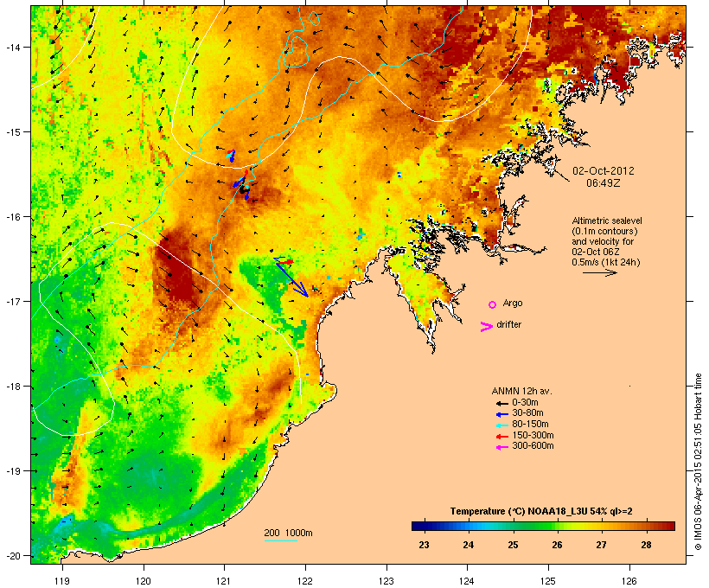Click the color bar tick label 23
Screen dimensions: 709x588
point(424,545)
